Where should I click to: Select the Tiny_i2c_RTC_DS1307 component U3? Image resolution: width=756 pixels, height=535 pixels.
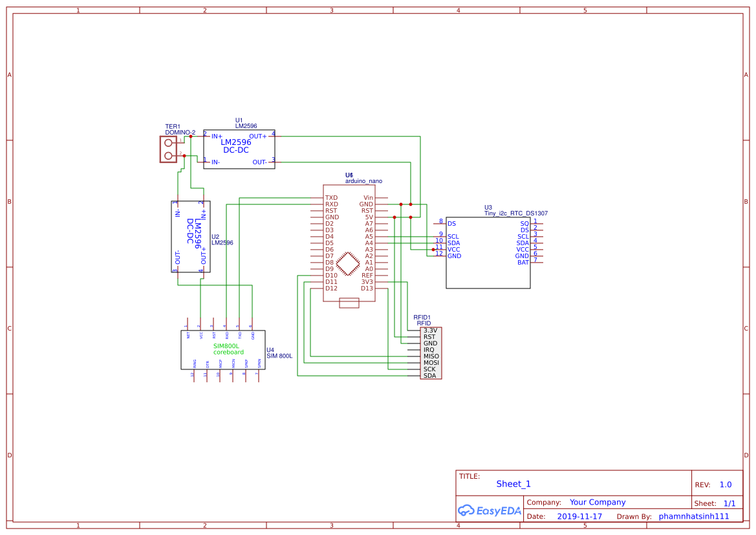coord(488,252)
